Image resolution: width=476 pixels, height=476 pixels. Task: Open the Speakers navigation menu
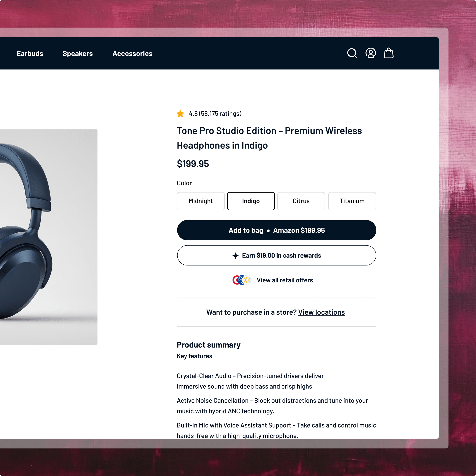pos(78,53)
